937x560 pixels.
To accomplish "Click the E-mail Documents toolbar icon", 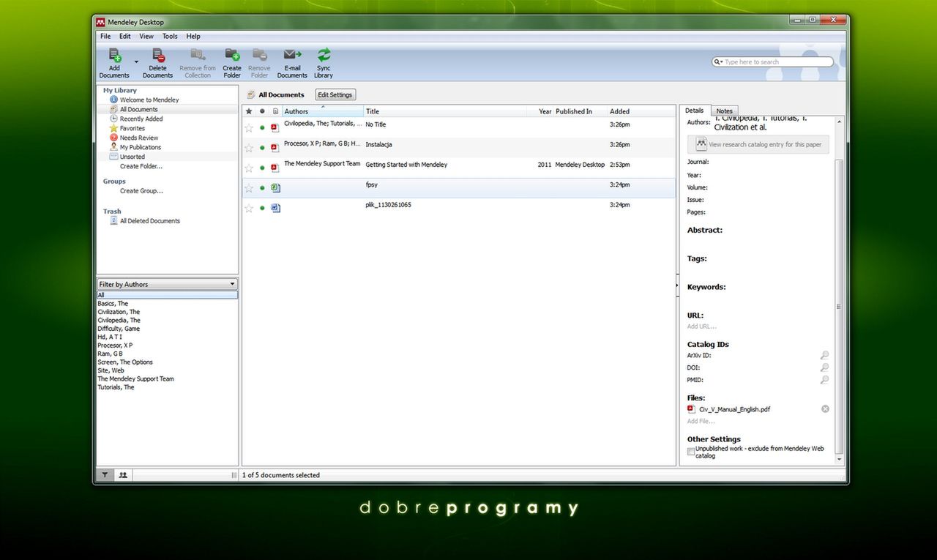I will 292,55.
